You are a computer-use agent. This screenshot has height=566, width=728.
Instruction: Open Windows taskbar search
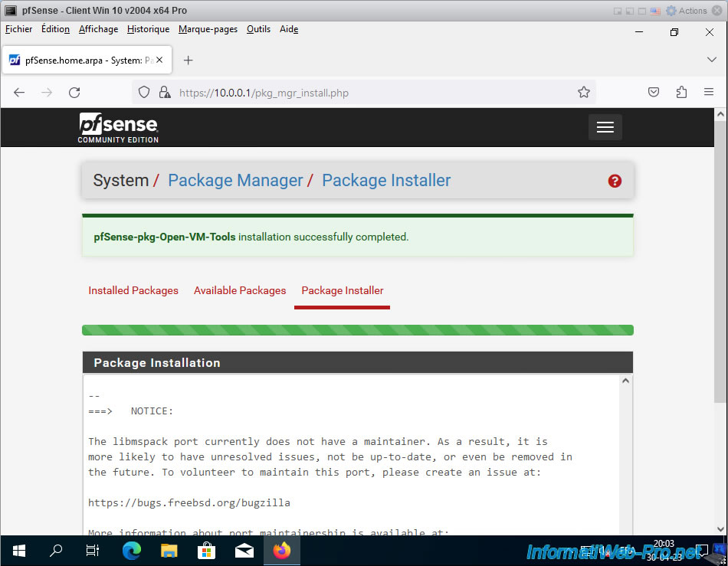click(56, 551)
